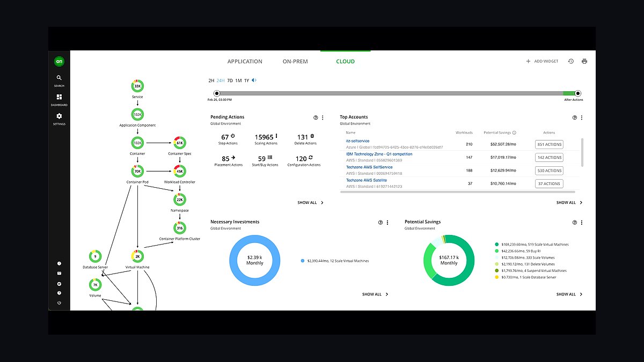Select the Workload Controller donut node

click(x=180, y=172)
